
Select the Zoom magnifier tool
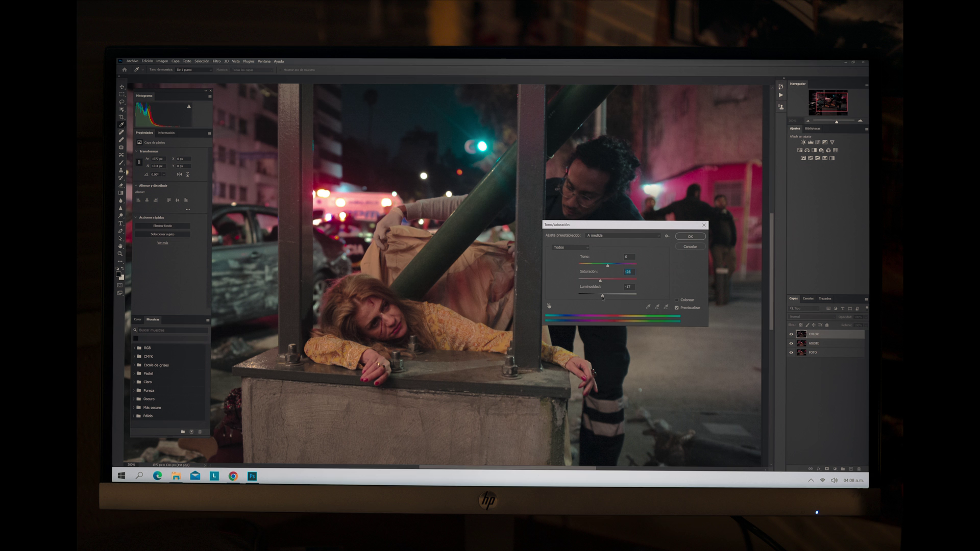coord(120,254)
